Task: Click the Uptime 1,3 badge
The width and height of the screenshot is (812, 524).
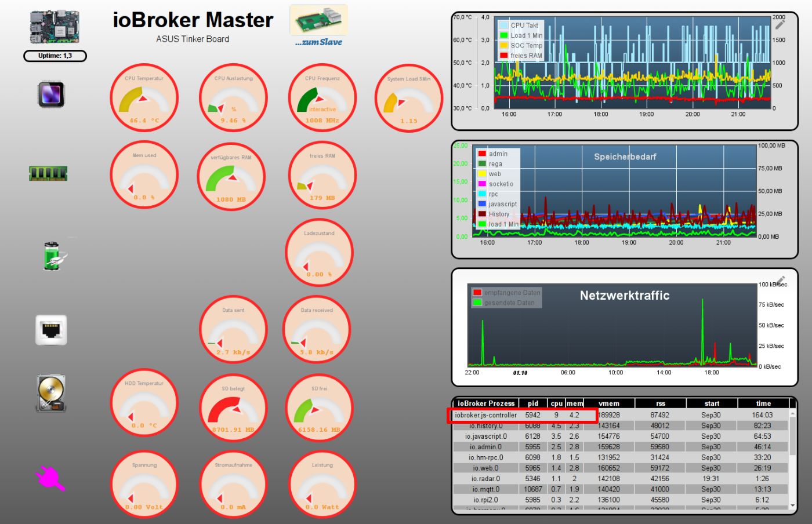Action: pyautogui.click(x=55, y=56)
